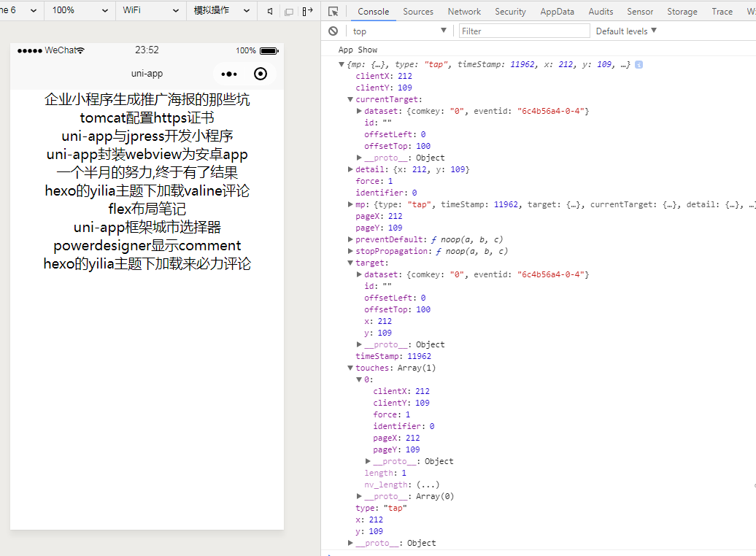Click the timeStamp: 11962 property line
The width and height of the screenshot is (756, 556).
click(x=393, y=356)
